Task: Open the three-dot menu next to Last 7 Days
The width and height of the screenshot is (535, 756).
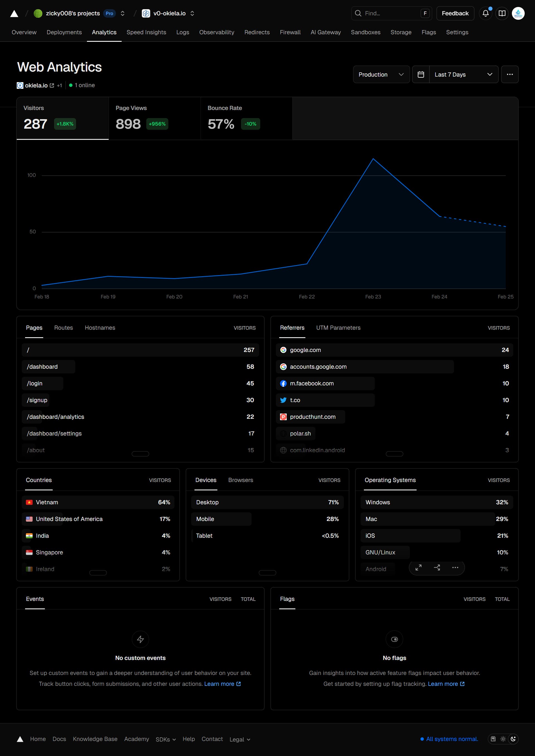Action: click(x=509, y=74)
